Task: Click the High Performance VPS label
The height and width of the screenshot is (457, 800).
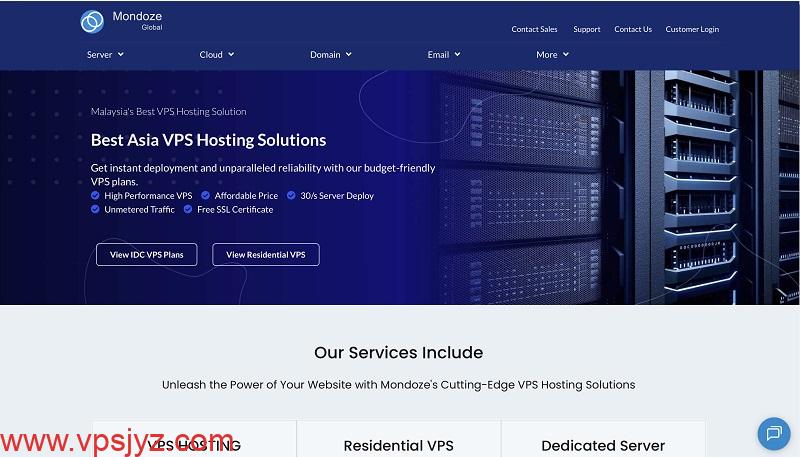Action: 148,195
